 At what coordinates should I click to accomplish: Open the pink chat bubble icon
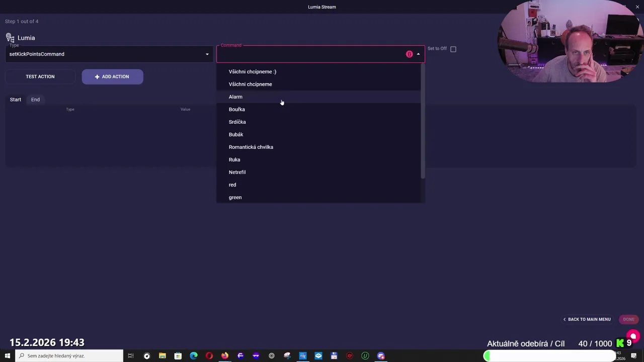point(633,336)
